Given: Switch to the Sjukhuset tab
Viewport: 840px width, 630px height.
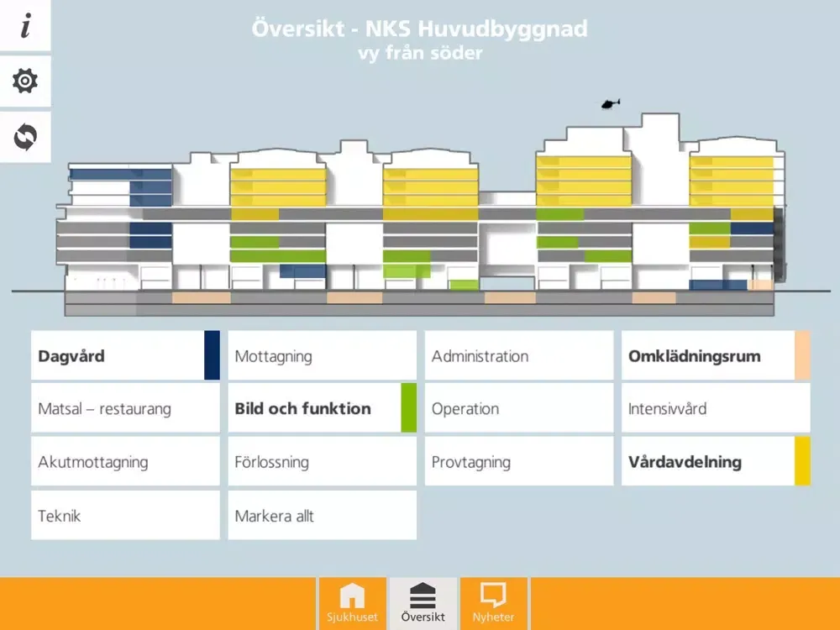Looking at the screenshot, I should point(353,603).
